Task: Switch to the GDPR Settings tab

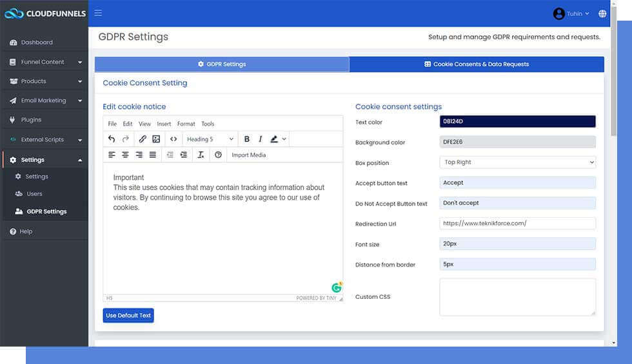Action: pyautogui.click(x=222, y=64)
